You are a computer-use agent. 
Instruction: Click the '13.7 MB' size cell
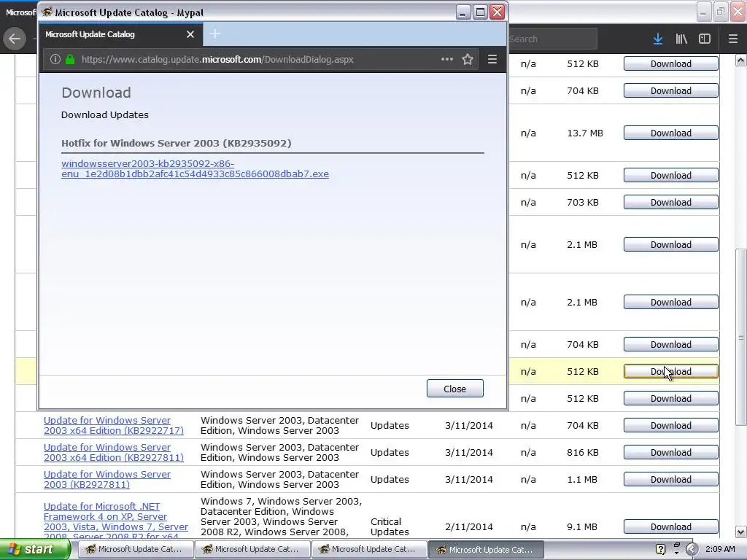(x=585, y=133)
